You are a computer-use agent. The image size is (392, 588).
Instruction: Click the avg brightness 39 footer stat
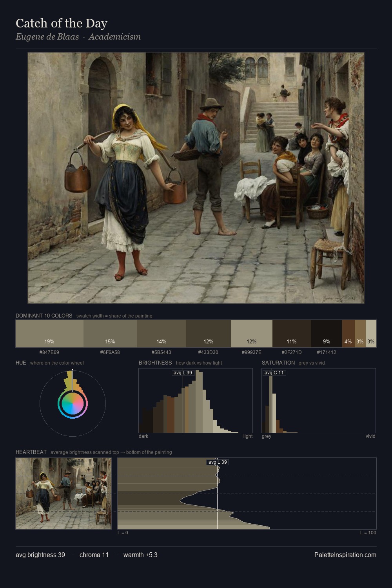40,555
